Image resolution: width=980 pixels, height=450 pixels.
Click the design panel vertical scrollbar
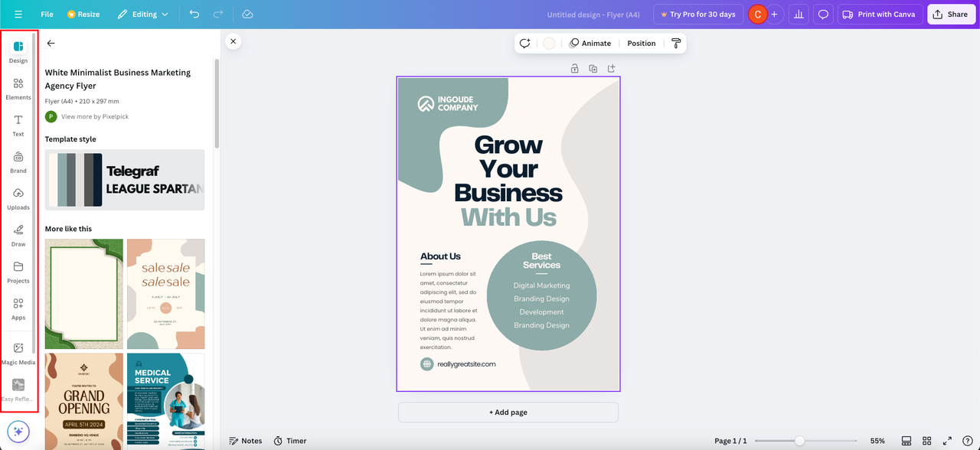[217, 103]
